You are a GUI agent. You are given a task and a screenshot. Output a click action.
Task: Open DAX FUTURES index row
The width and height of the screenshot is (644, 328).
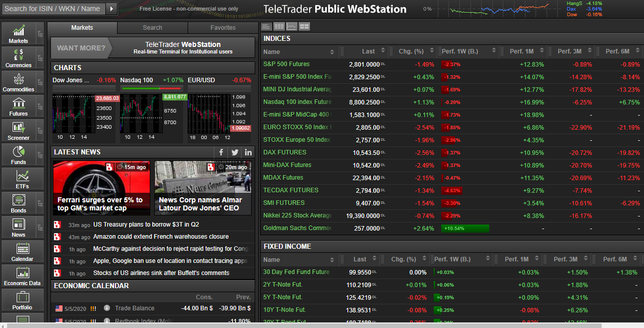tap(451, 152)
